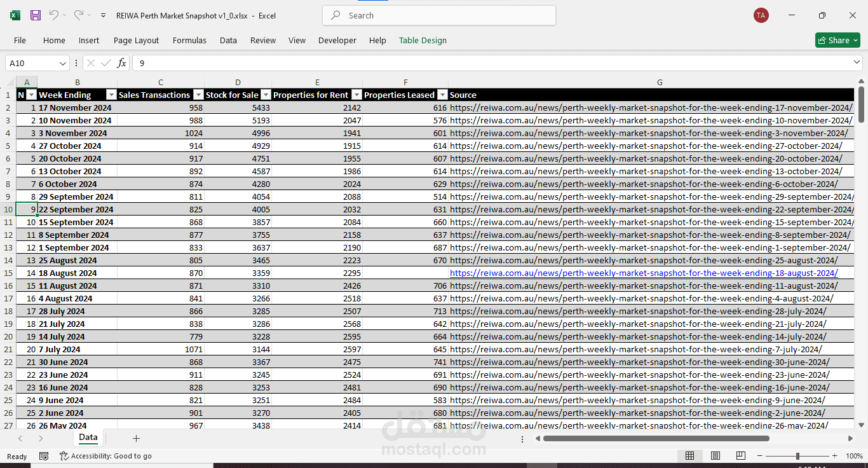This screenshot has height=468, width=868.
Task: Open the File menu
Action: [x=20, y=40]
